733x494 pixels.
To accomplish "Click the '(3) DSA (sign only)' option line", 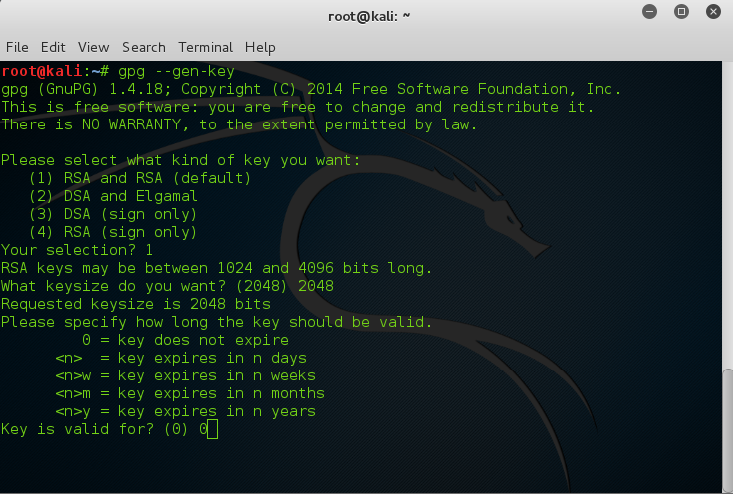I will [x=113, y=214].
